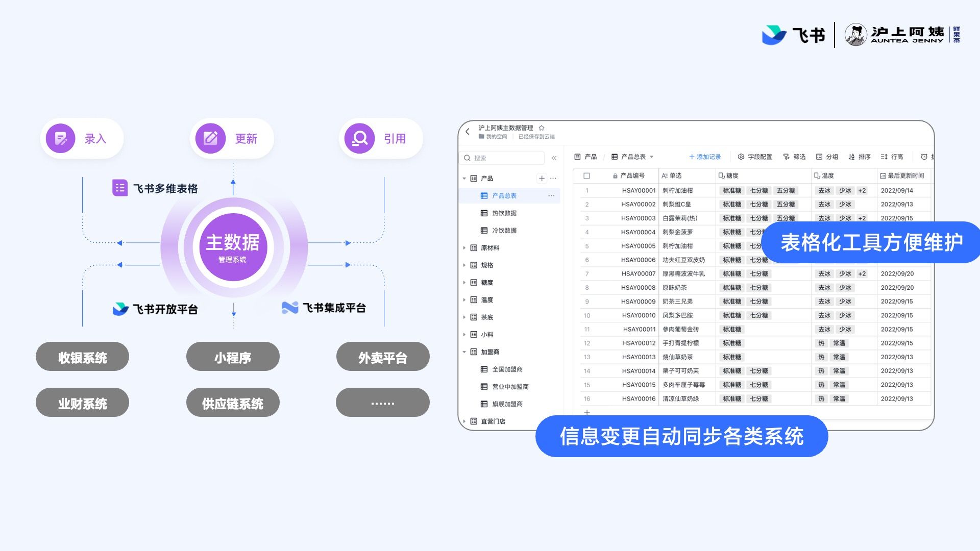The height and width of the screenshot is (551, 980).
Task: Click the back arrow in the document header
Action: [x=467, y=132]
